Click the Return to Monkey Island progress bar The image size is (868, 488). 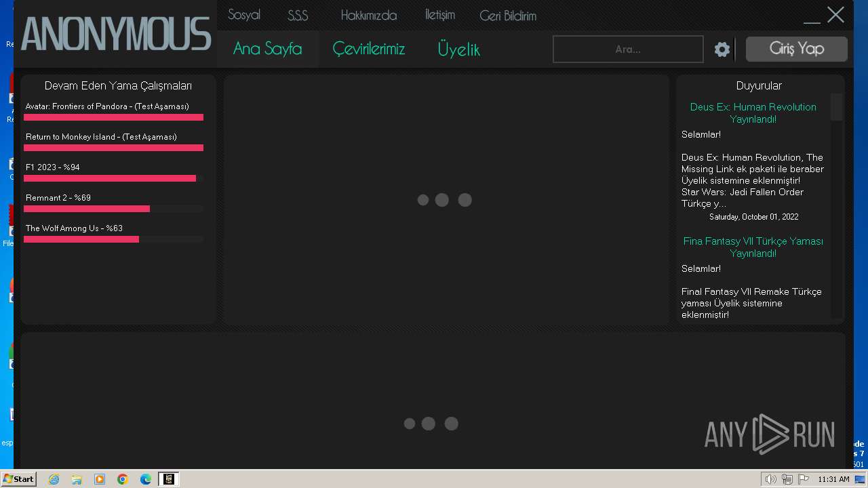113,148
